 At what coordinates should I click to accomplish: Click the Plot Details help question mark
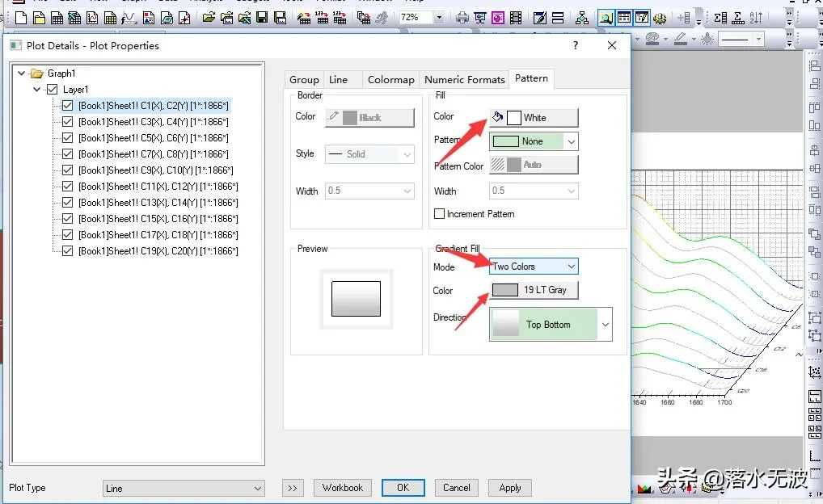point(576,45)
